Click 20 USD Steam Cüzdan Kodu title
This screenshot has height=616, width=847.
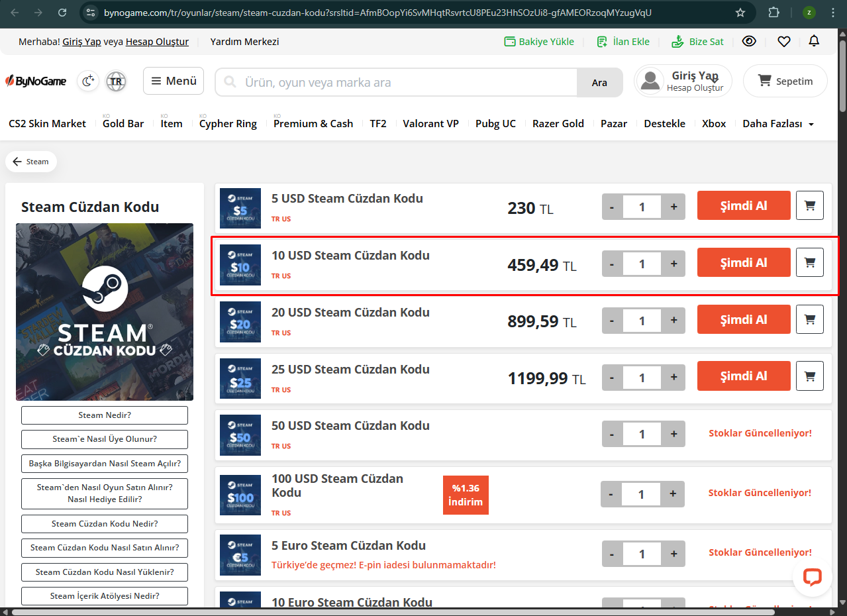350,312
